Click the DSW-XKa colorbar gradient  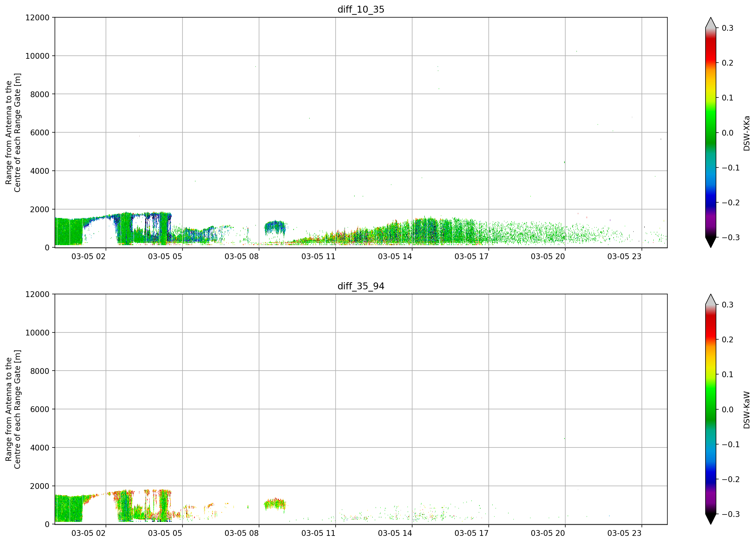710,132
